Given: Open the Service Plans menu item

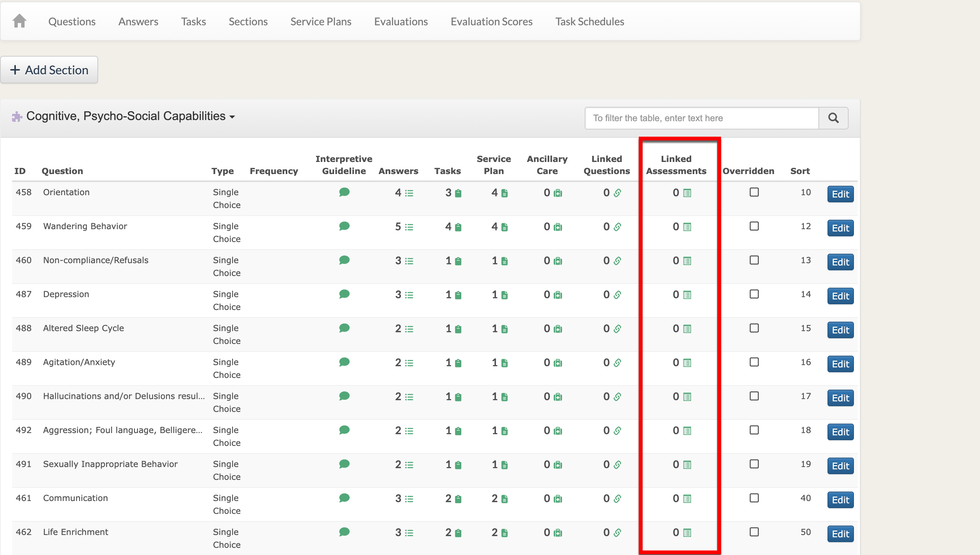Looking at the screenshot, I should pos(321,22).
